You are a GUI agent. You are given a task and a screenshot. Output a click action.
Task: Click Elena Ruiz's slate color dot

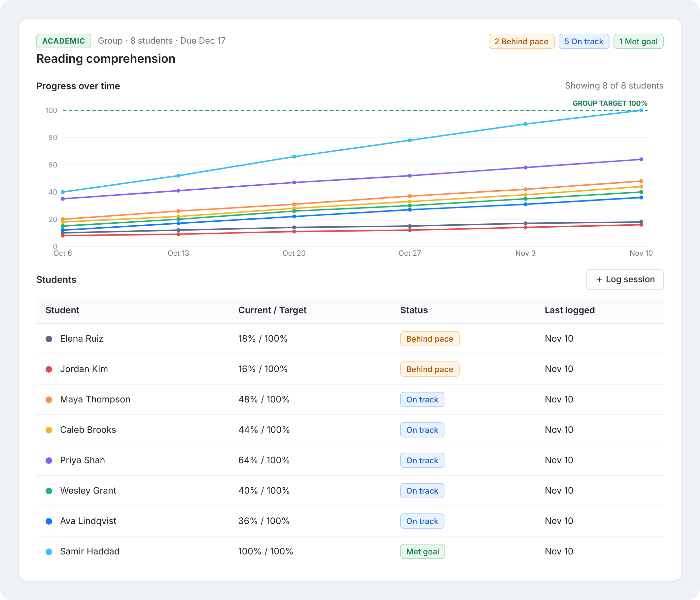point(49,339)
